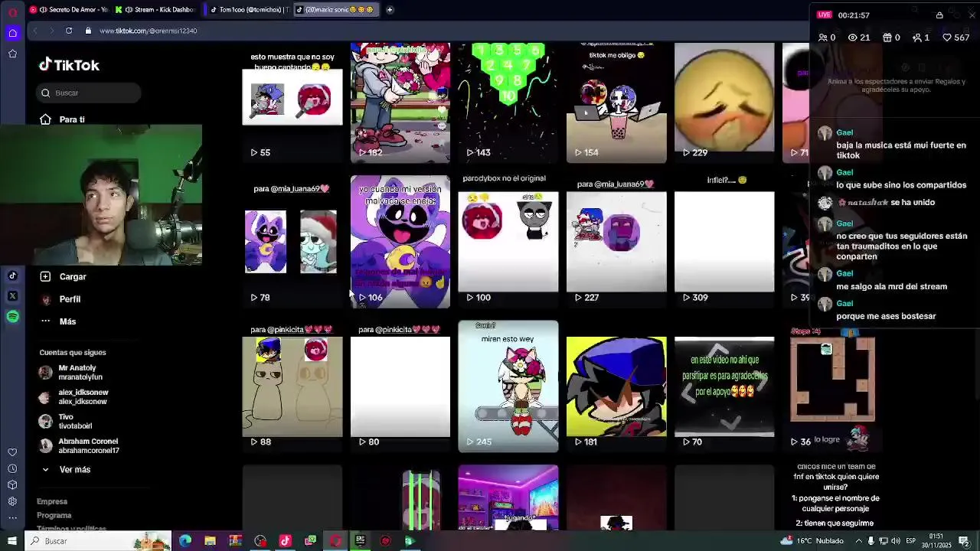
Task: Switch to Secreto De Amor YouTube tab
Action: 69,10
